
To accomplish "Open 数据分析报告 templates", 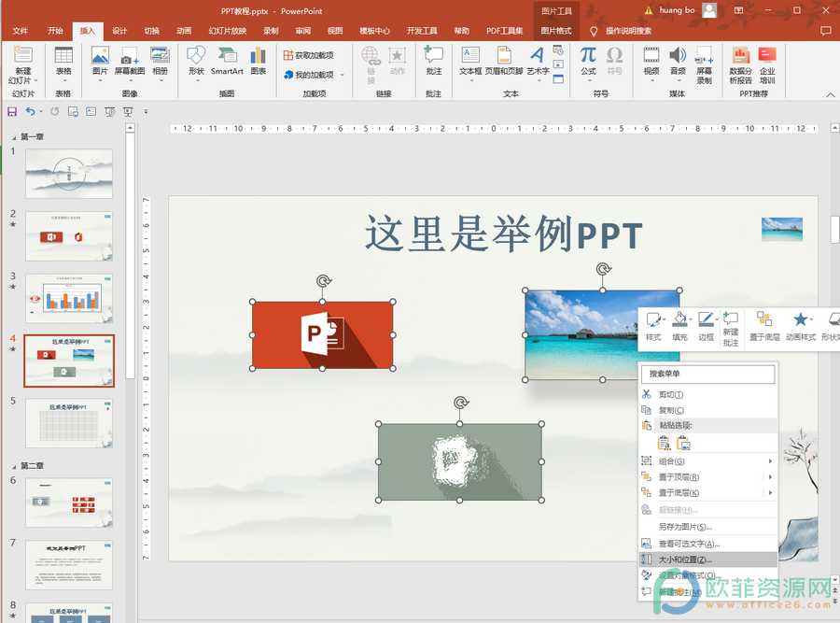I will [x=740, y=64].
